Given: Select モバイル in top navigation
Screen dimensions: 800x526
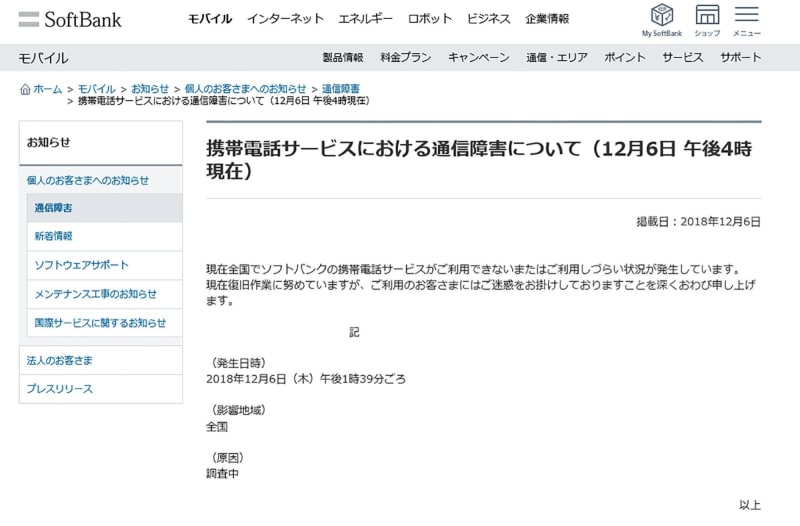Looking at the screenshot, I should [x=210, y=19].
